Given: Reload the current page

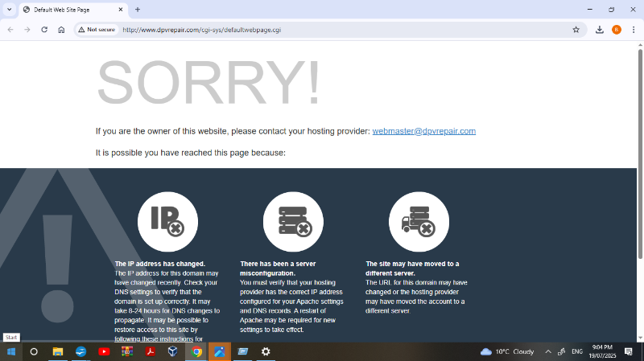Looking at the screenshot, I should [43, 30].
